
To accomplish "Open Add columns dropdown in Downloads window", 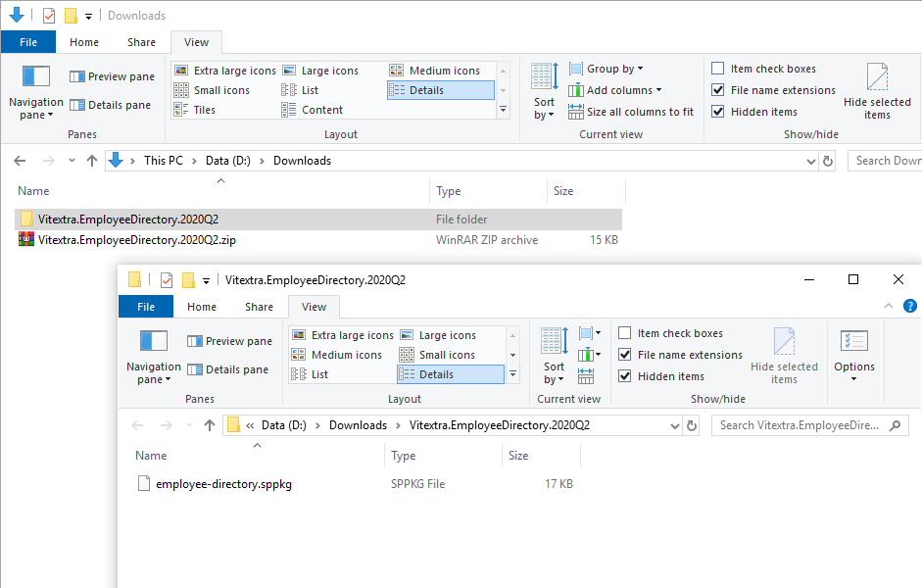I will (x=615, y=90).
